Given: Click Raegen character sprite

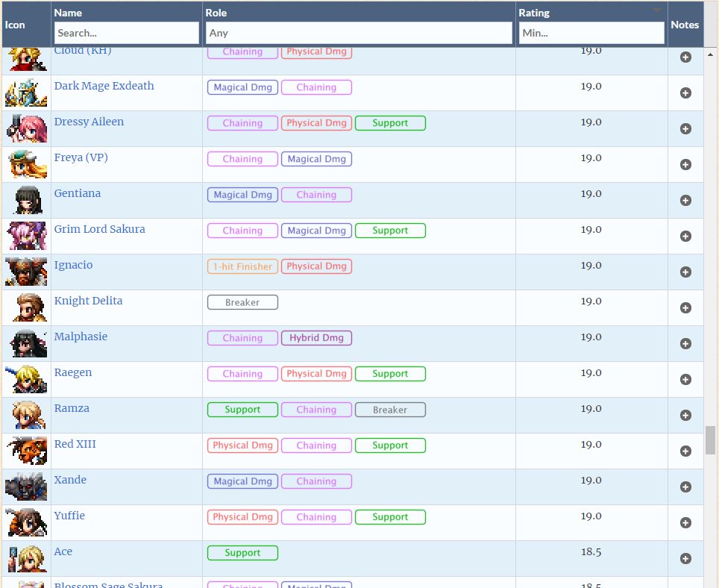Looking at the screenshot, I should 26,379.
